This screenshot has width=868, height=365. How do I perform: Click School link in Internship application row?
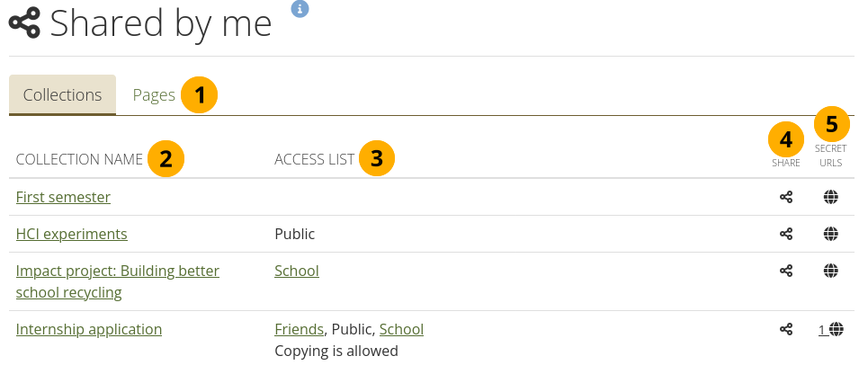401,329
